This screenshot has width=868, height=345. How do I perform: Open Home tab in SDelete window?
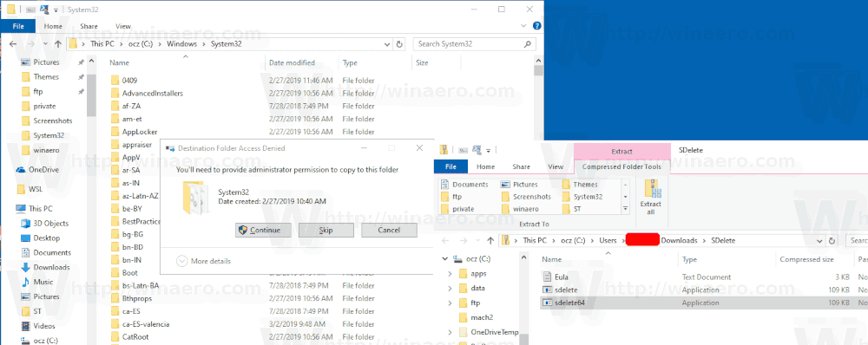tap(485, 166)
